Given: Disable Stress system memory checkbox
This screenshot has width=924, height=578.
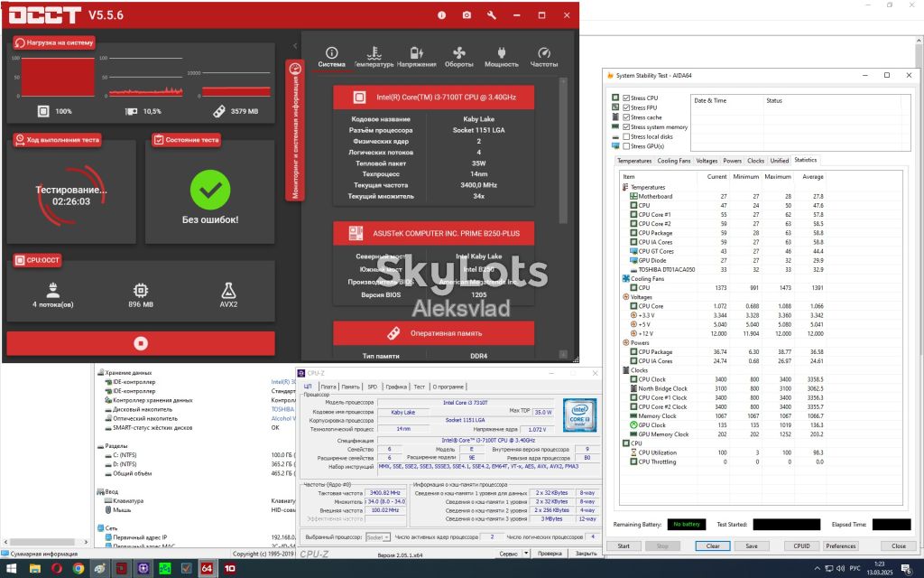Looking at the screenshot, I should pos(626,126).
